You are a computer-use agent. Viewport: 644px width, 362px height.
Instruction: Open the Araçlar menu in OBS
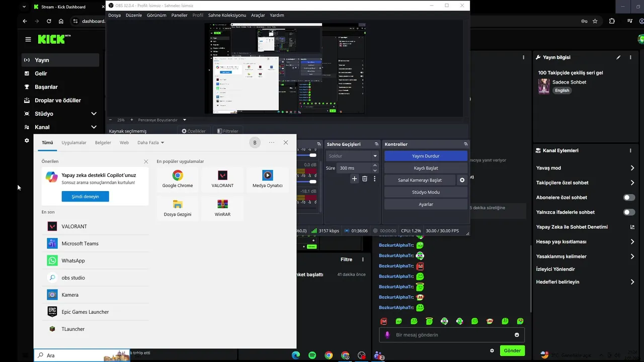click(x=258, y=15)
